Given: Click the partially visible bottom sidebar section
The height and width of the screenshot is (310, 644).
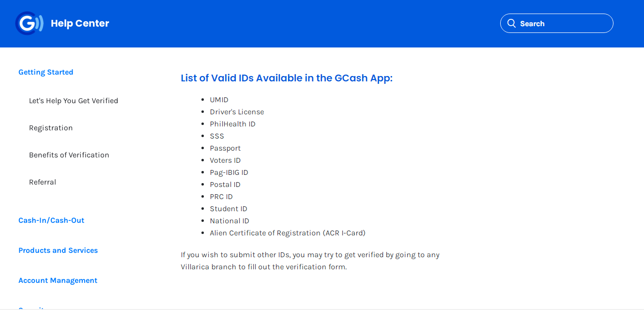Looking at the screenshot, I should click(32, 308).
